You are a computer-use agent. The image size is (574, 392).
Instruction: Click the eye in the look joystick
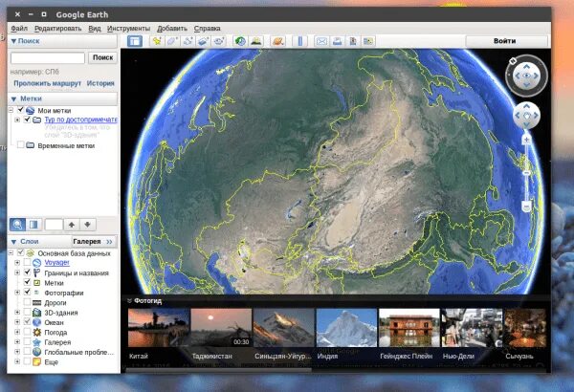(526, 76)
